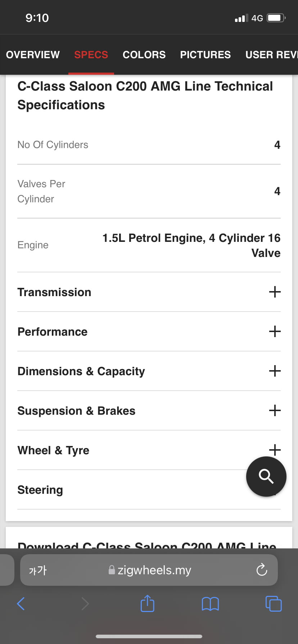Open Safari bookmarks book icon
The height and width of the screenshot is (644, 298).
[x=211, y=604]
